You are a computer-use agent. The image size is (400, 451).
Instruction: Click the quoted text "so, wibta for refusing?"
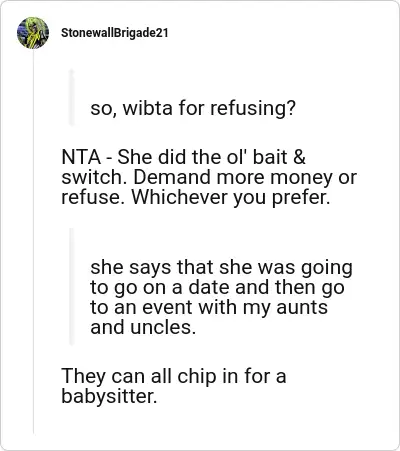click(193, 108)
